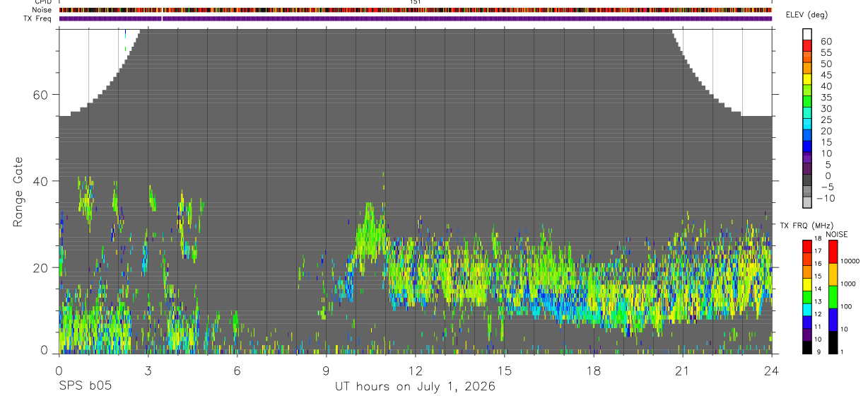The height and width of the screenshot is (401, 868).
Task: Click the red 60 swatch in ELEV colorbar
Action: (x=807, y=45)
